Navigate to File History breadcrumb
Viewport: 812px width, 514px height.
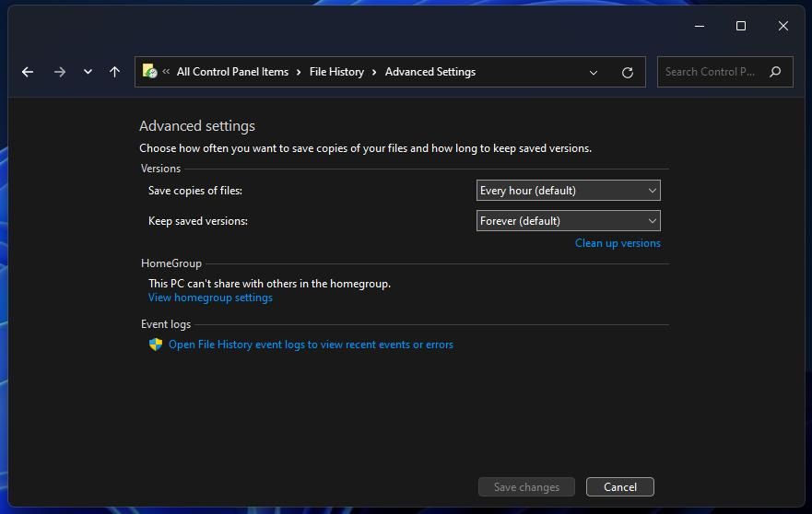[336, 72]
